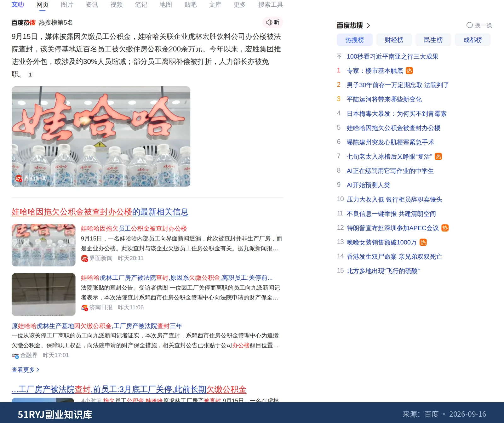The width and height of the screenshot is (504, 423).
Task: Open hot topic 男子30年前存一万定期忘取
Action: (398, 85)
